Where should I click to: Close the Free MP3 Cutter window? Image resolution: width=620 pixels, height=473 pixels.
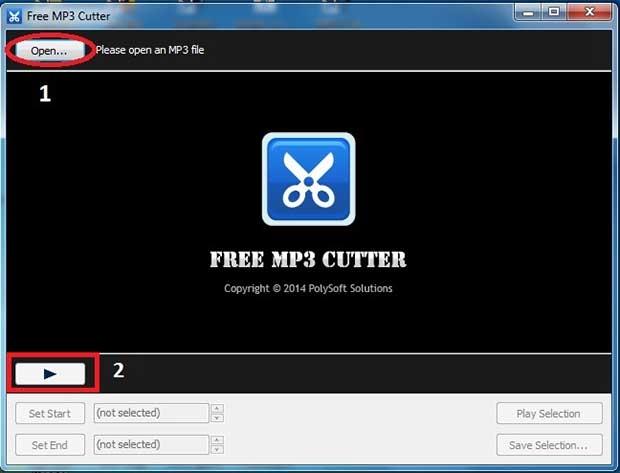[588, 11]
